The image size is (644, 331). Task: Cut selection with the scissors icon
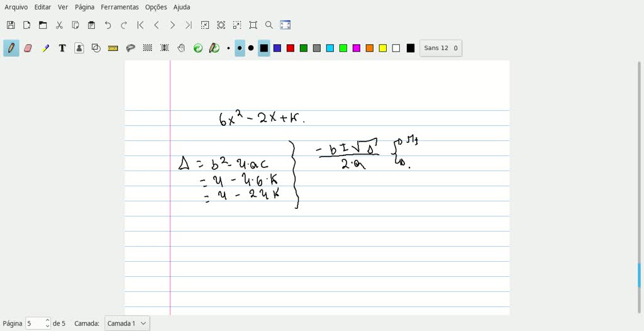(59, 25)
